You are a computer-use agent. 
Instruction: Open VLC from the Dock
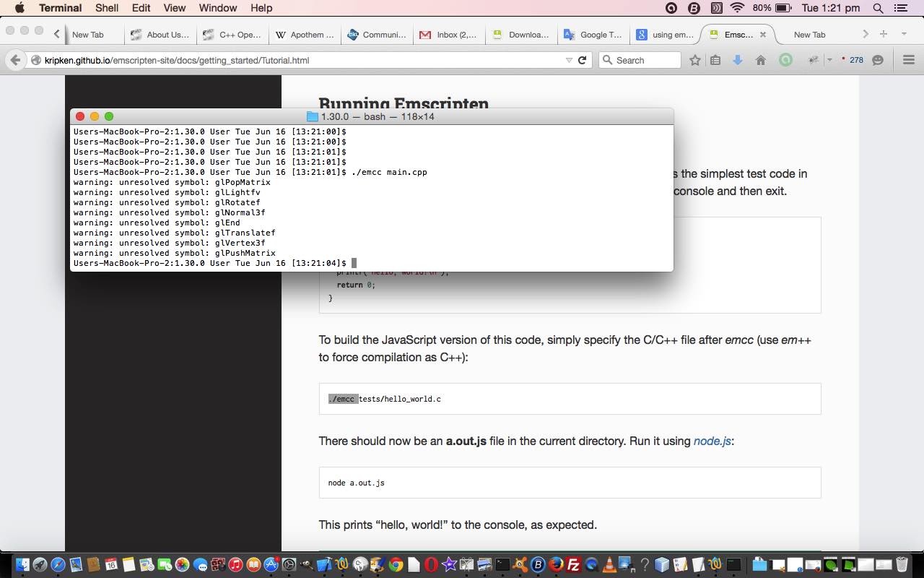point(609,564)
